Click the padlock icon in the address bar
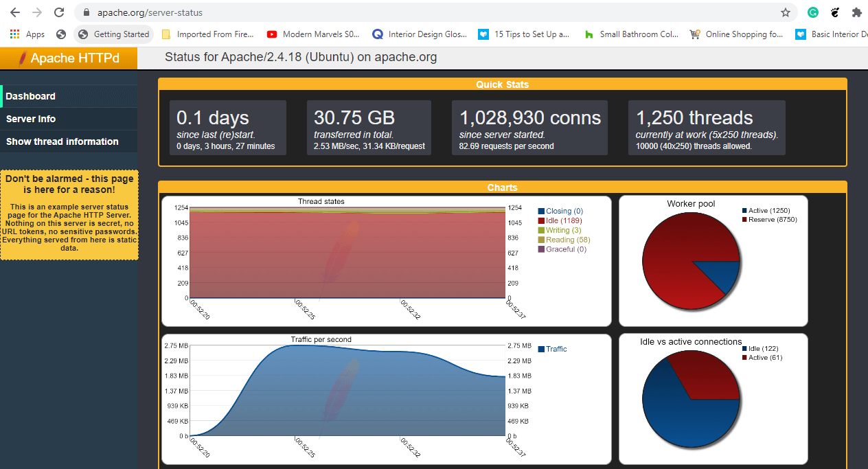868x469 pixels. tap(85, 12)
